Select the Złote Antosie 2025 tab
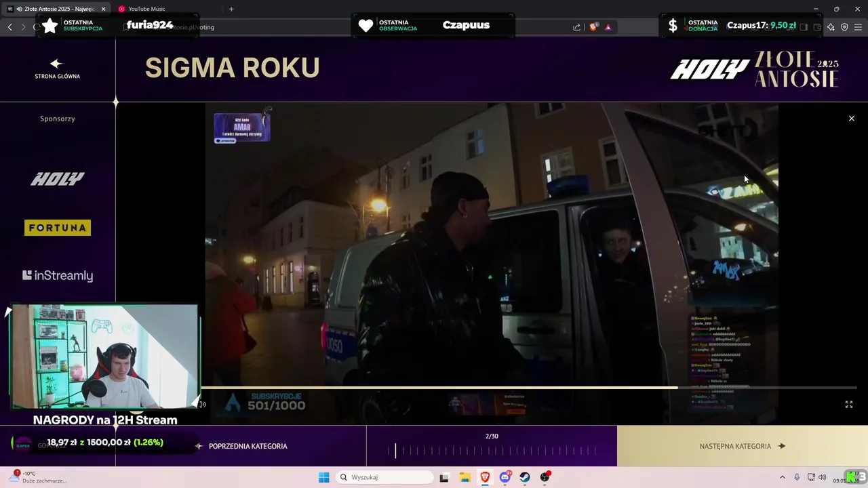 [56, 9]
